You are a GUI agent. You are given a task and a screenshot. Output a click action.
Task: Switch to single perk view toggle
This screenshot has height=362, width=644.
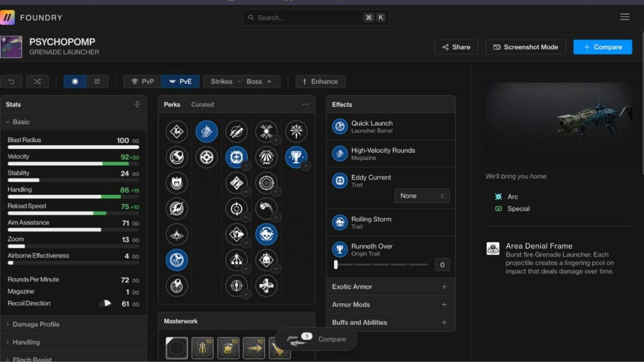tap(75, 81)
